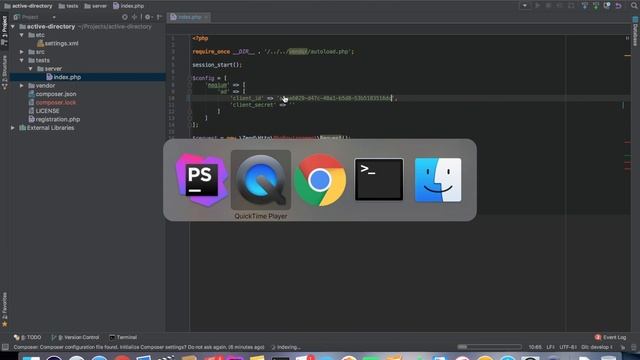Screen dimensions: 640x360
Task: Expand the src folder arrow
Action: click(x=22, y=52)
